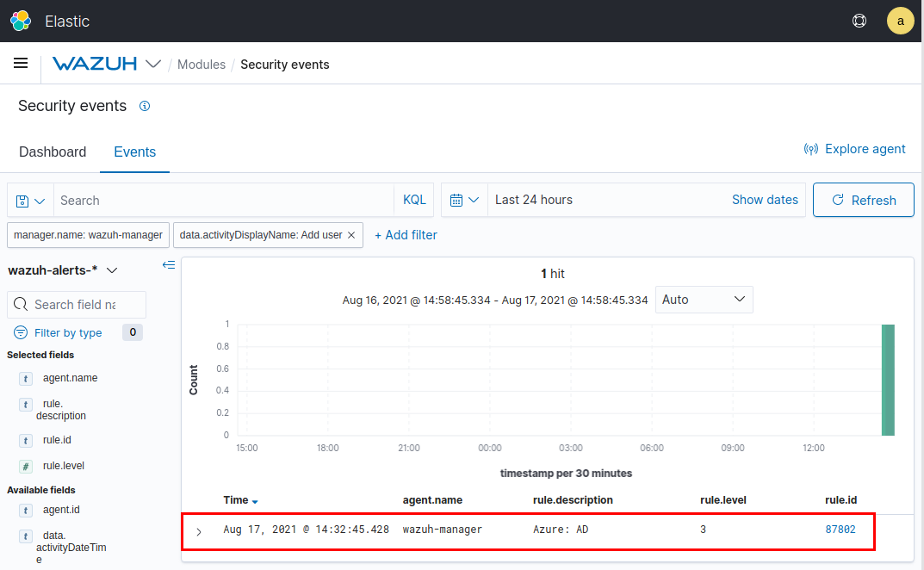The image size is (924, 570).
Task: Click the field search magnifier icon
Action: (21, 304)
